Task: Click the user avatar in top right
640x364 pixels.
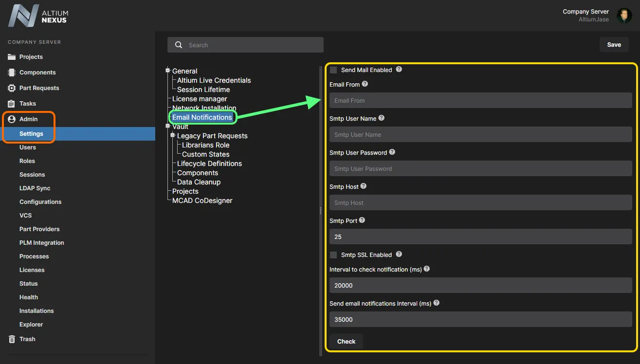Action: pos(624,16)
